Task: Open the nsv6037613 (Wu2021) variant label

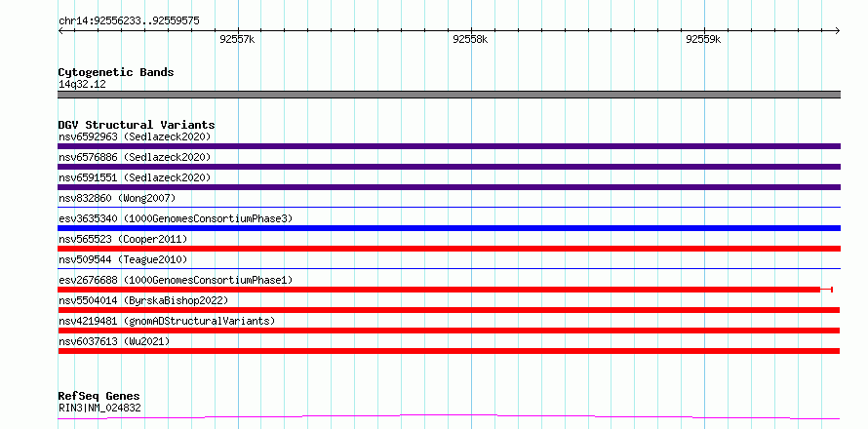Action: coord(114,341)
